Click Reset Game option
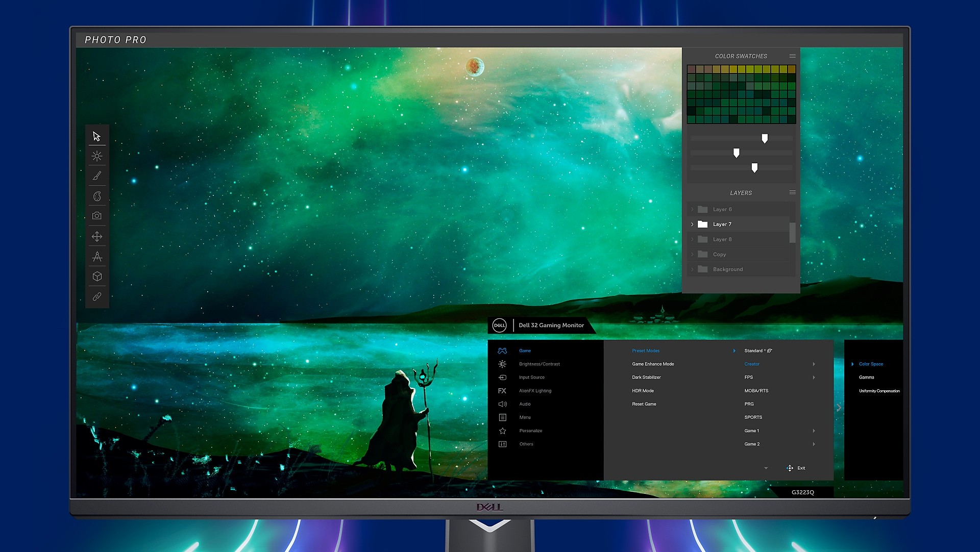980x552 pixels. [644, 404]
